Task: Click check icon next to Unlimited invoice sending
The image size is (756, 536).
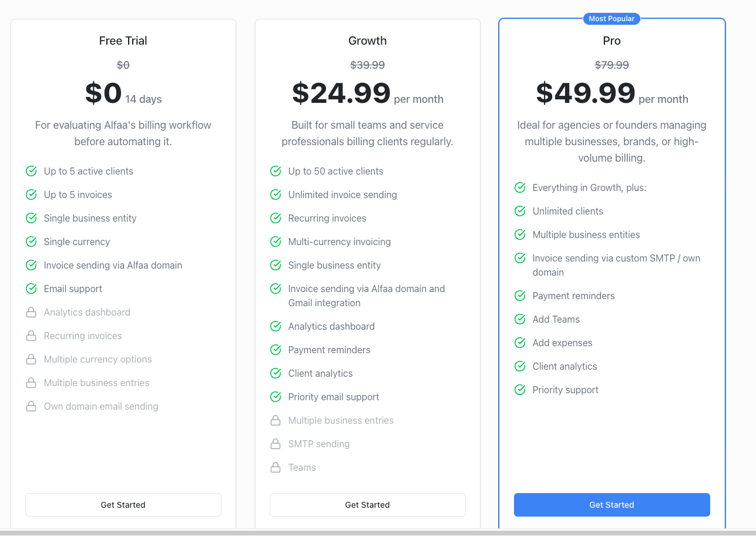Action: pos(275,195)
